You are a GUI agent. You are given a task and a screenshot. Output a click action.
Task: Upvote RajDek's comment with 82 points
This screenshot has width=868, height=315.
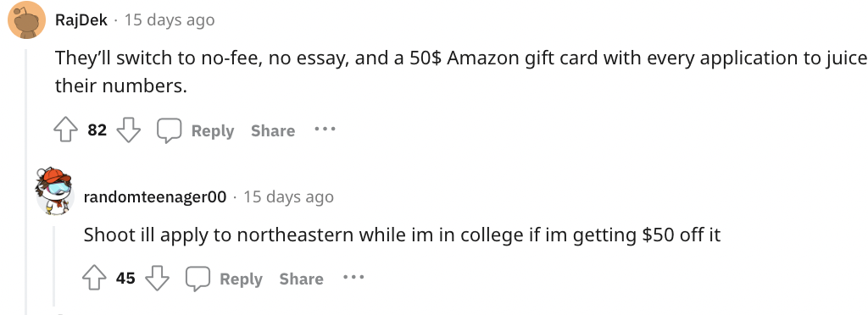(65, 131)
